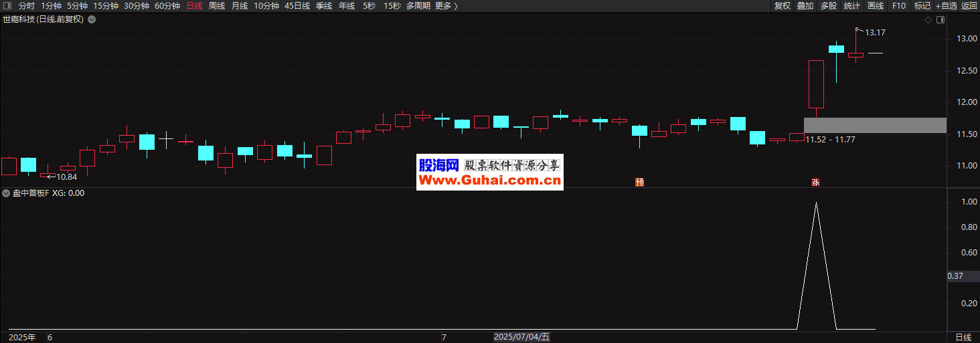Click the 叠加 overlay button
Viewport: 980px width, 343px height.
tap(805, 6)
